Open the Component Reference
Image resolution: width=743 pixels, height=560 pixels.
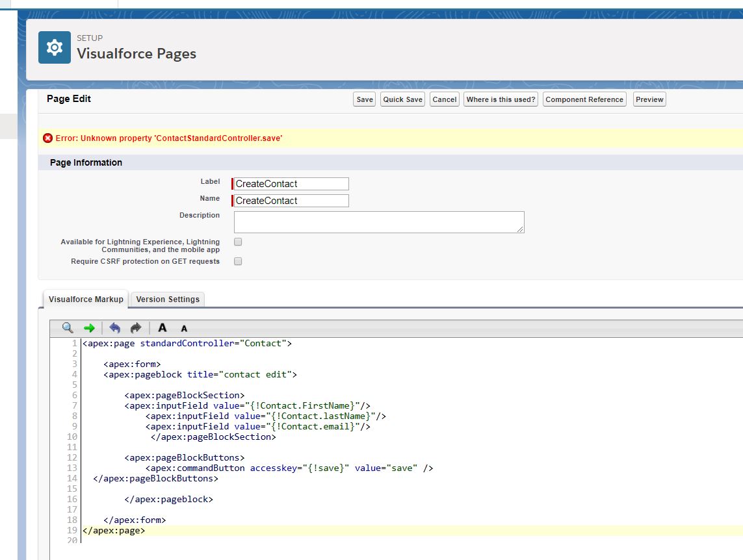(x=584, y=99)
